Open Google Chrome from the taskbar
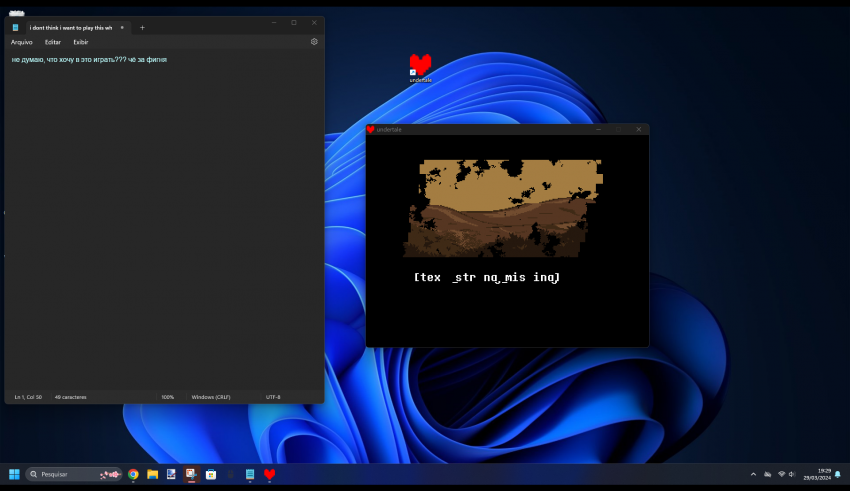 click(133, 474)
